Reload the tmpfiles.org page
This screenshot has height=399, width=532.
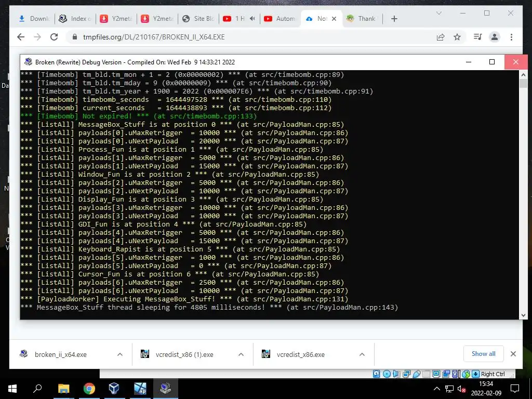tap(54, 37)
